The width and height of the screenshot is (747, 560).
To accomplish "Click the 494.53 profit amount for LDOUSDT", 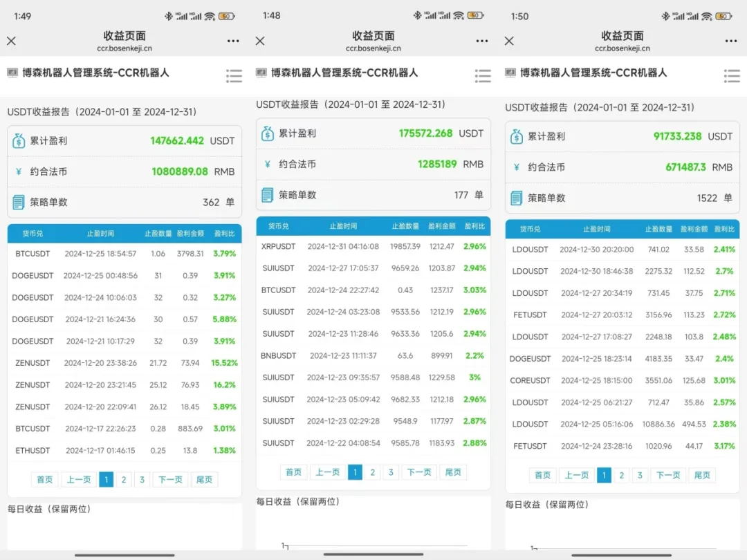I will coord(694,424).
